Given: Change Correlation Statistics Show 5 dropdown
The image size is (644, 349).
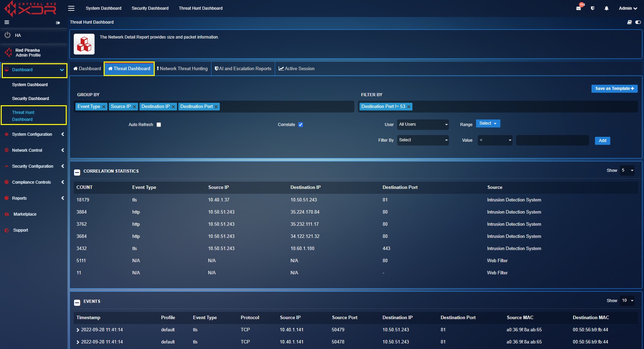Looking at the screenshot, I should [x=627, y=171].
